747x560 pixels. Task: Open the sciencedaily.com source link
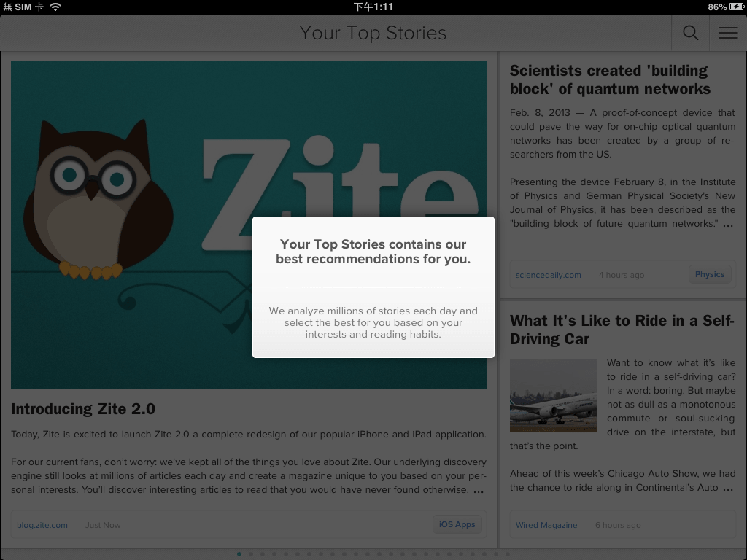click(548, 275)
